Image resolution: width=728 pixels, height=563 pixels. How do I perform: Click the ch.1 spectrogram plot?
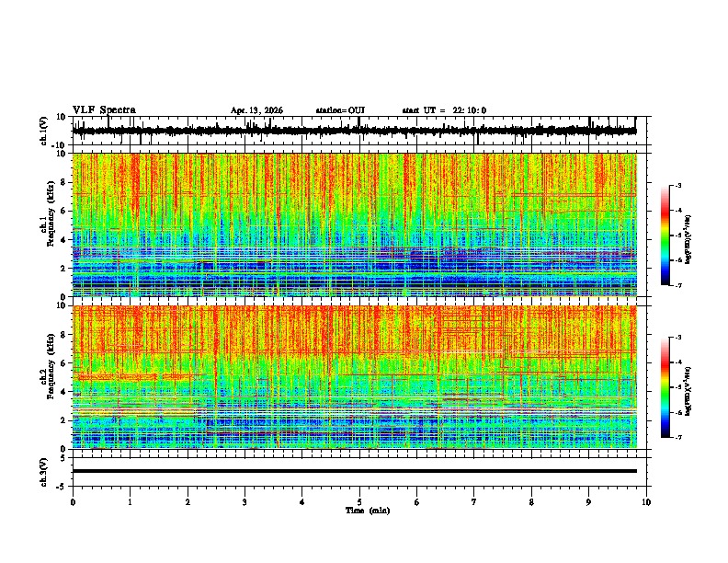(354, 224)
